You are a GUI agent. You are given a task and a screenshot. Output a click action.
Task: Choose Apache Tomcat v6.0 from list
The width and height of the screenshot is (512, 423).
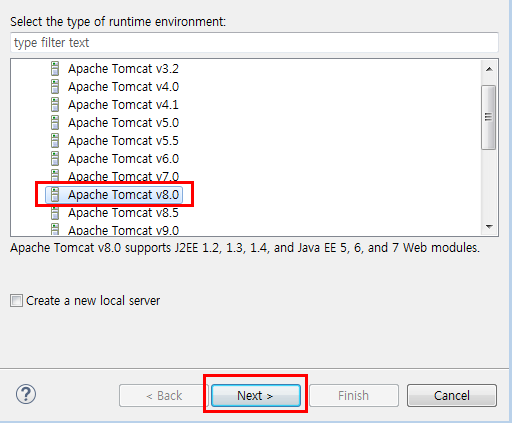tap(123, 159)
